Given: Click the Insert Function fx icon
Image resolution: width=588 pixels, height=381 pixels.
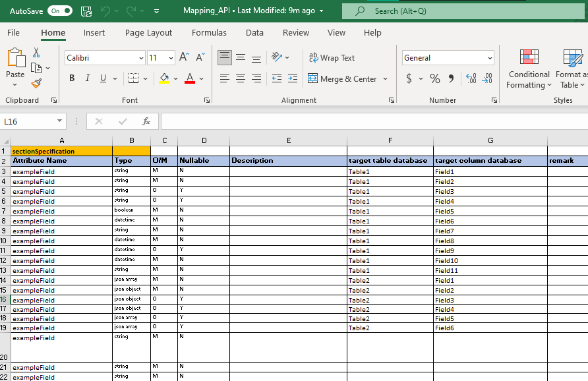Looking at the screenshot, I should (x=146, y=121).
